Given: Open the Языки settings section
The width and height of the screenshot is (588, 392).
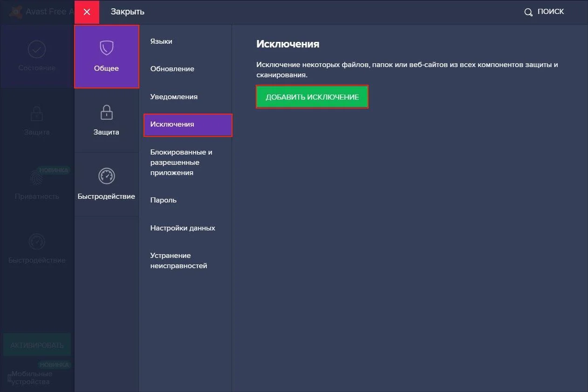Looking at the screenshot, I should click(161, 41).
